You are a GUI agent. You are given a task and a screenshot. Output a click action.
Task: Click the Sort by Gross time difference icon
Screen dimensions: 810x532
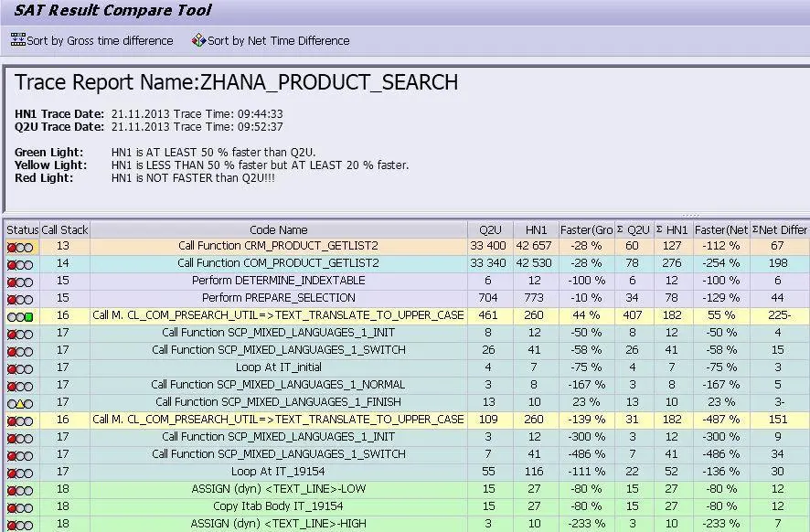pyautogui.click(x=17, y=40)
